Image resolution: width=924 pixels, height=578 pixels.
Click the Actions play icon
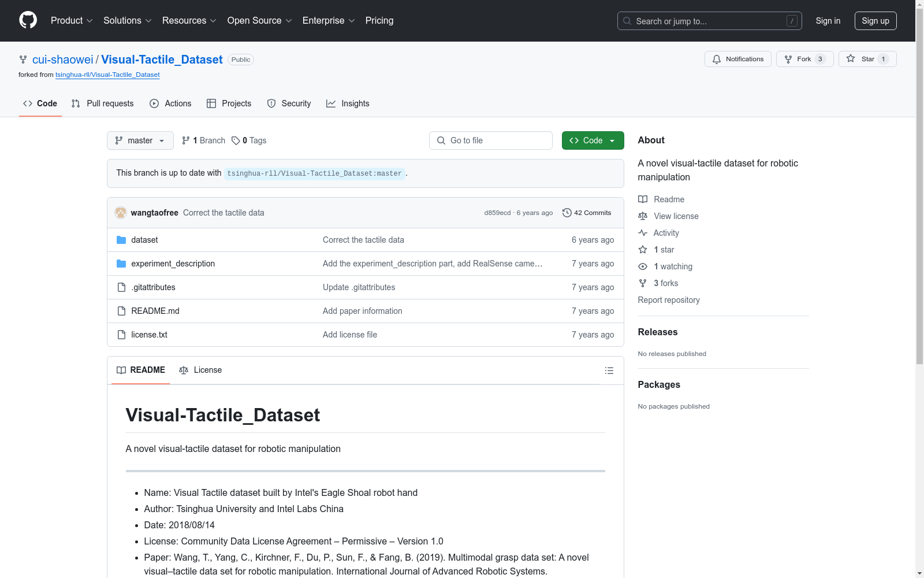tap(154, 103)
